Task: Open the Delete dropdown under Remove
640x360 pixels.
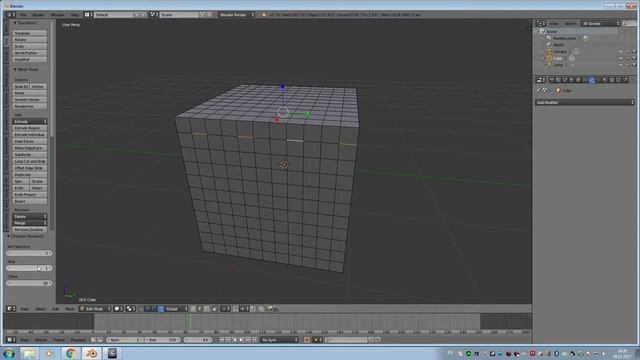Action: click(29, 217)
